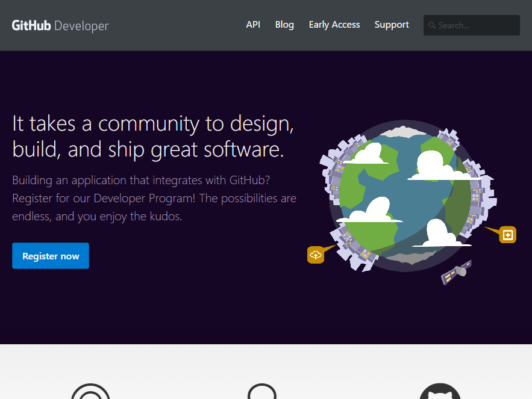Navigate to the Support page
Screen dimensions: 532x399
tap(392, 25)
